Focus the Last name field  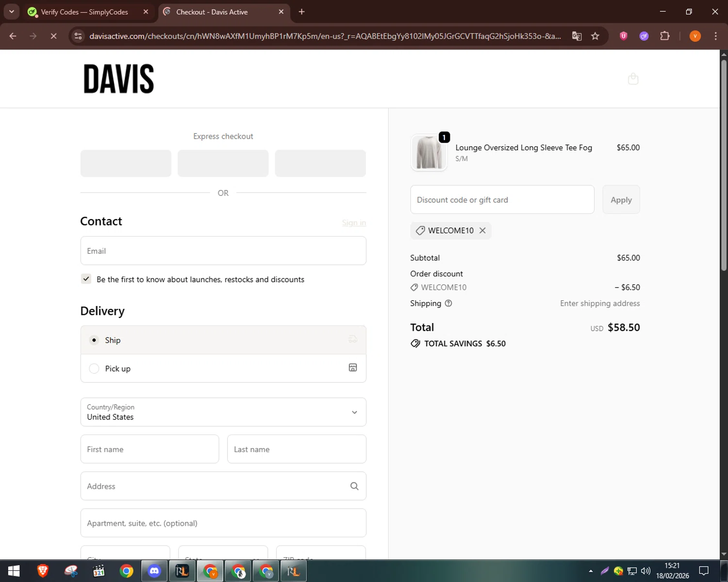click(297, 449)
